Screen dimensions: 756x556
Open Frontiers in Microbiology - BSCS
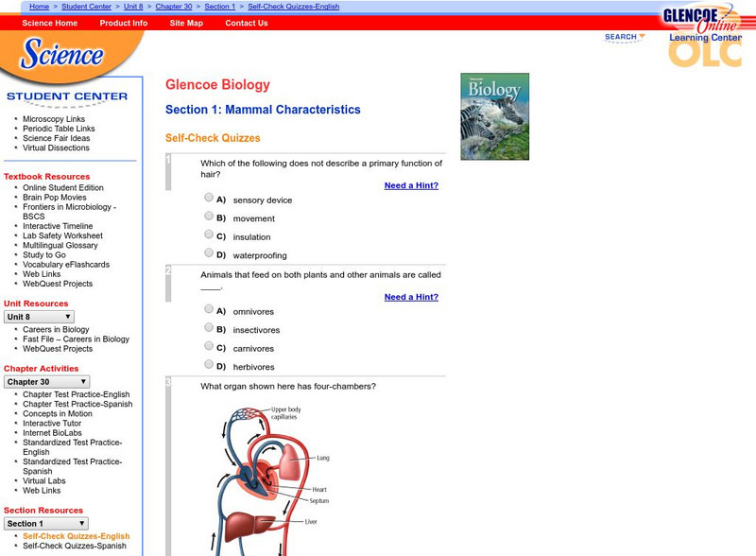click(69, 212)
